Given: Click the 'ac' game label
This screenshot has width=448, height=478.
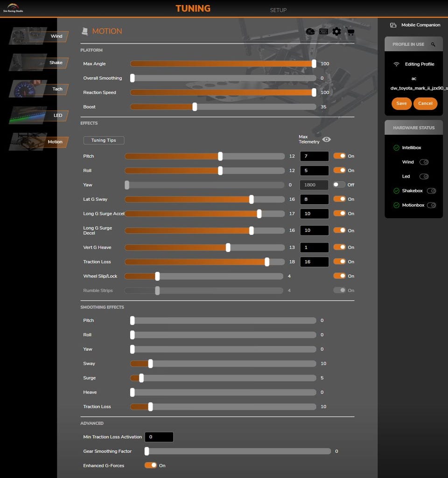Looking at the screenshot, I should 414,79.
